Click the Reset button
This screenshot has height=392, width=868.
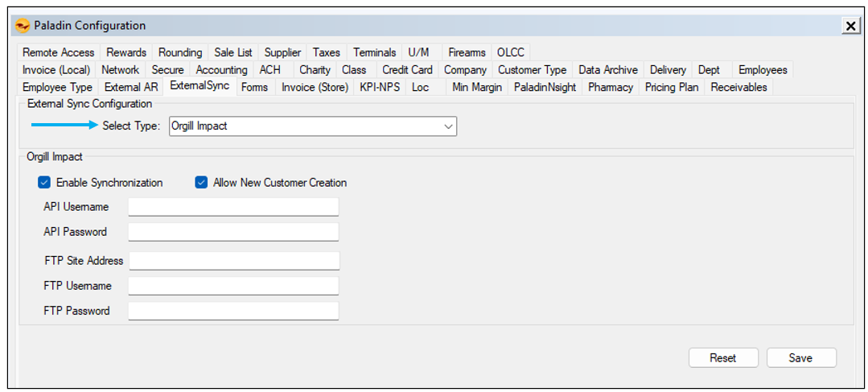click(723, 357)
